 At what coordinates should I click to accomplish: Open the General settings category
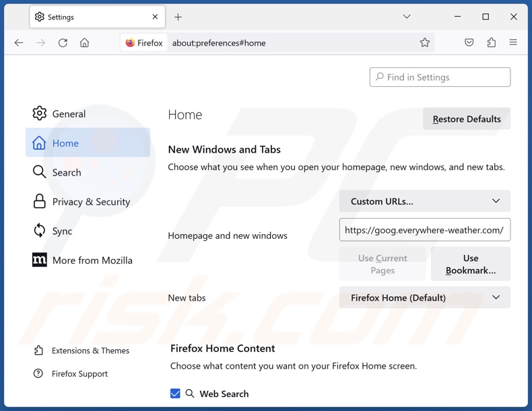[88, 114]
